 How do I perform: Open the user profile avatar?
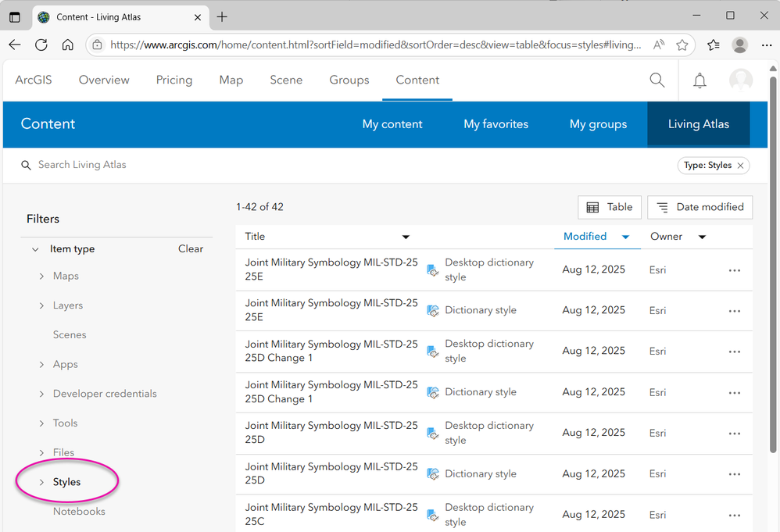pos(740,80)
